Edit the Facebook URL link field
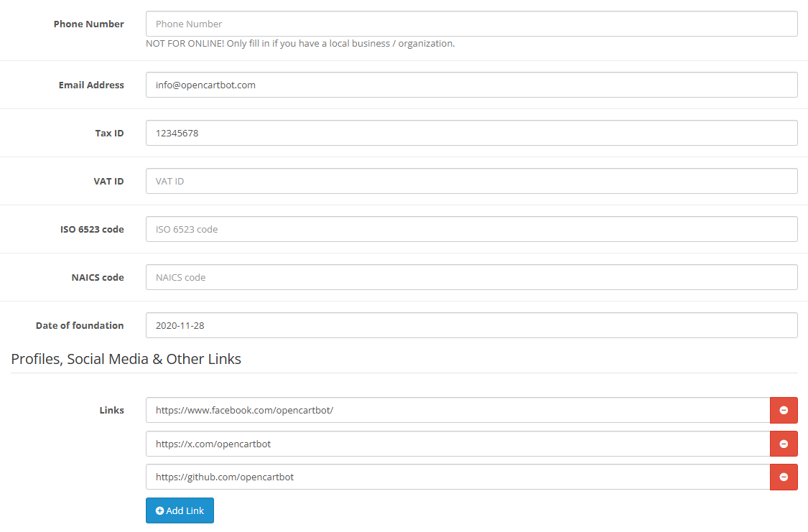Screen dimensions: 808x532 coord(458,410)
